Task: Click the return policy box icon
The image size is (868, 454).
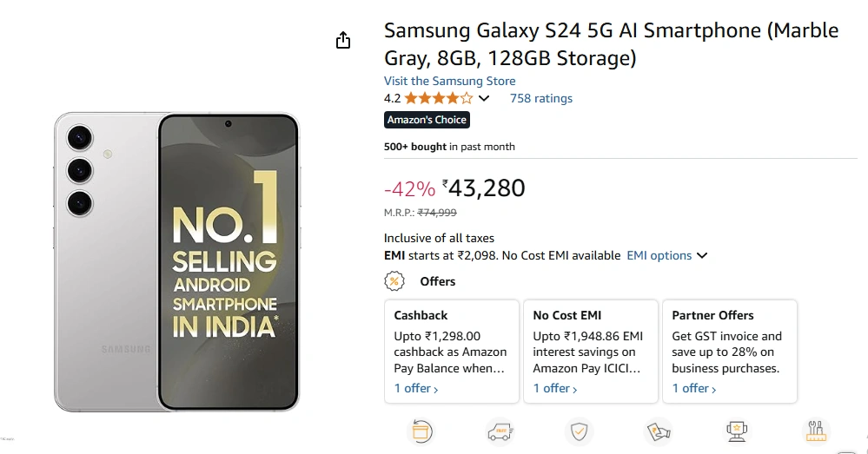Action: [421, 431]
